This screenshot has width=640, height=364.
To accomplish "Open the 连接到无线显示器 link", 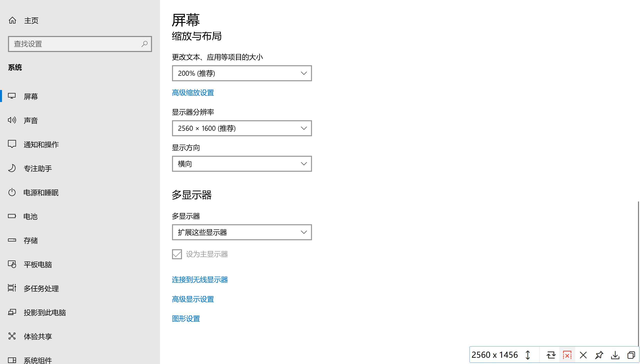I will pos(200,280).
